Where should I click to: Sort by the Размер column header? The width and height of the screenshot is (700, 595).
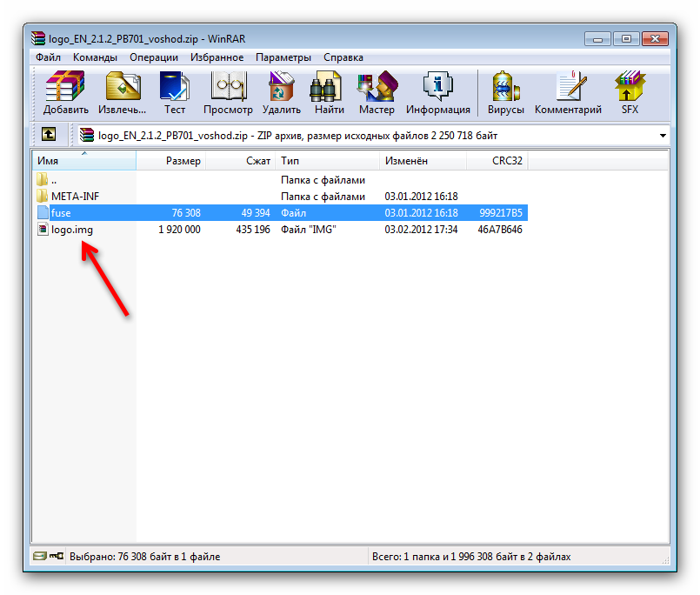(x=171, y=160)
